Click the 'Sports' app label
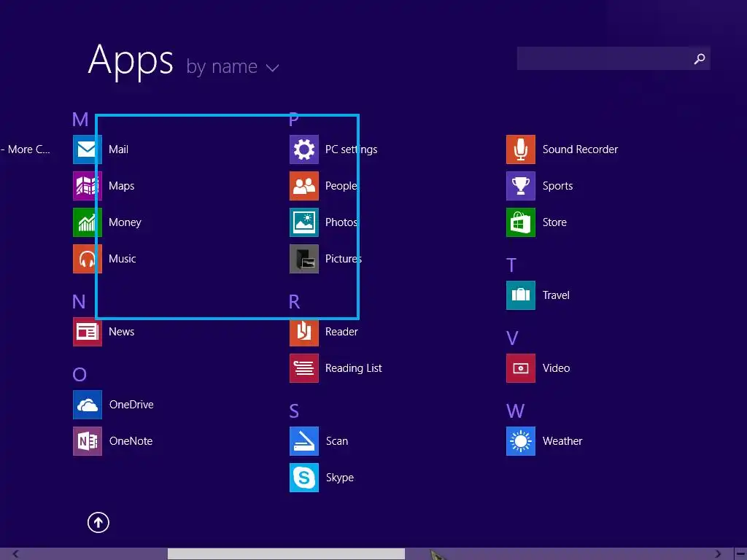Viewport: 747px width, 560px height. pos(558,186)
